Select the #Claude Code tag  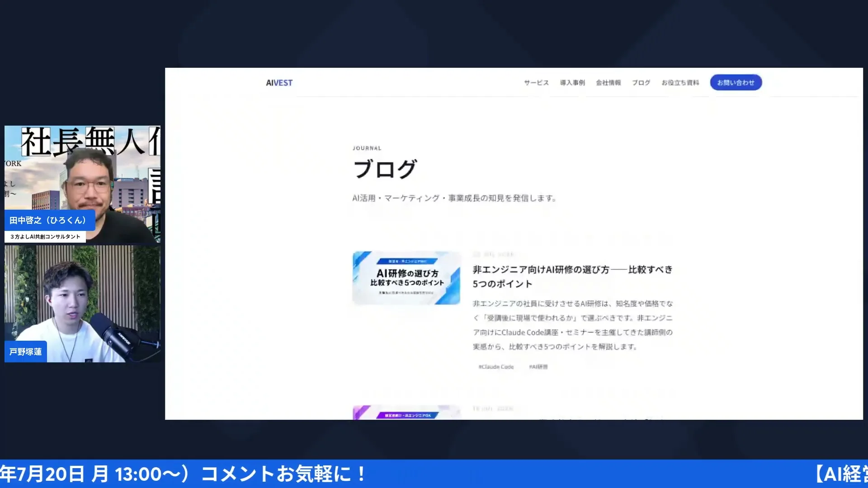click(496, 367)
